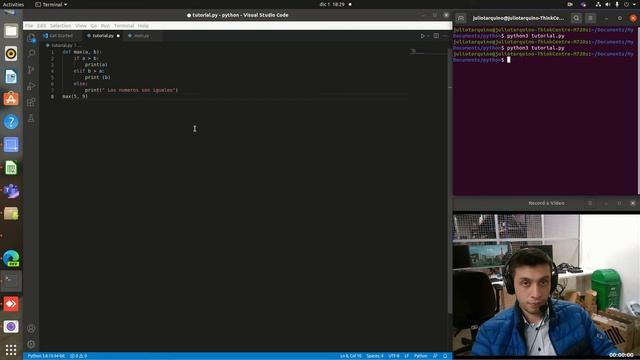Open the Source Control view
Viewport: 640px width, 360px height.
(x=31, y=70)
